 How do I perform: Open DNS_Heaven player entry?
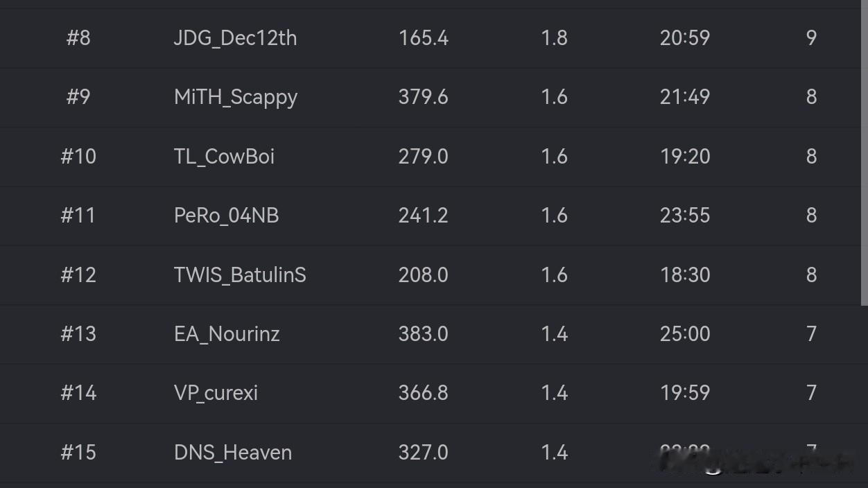point(233,453)
